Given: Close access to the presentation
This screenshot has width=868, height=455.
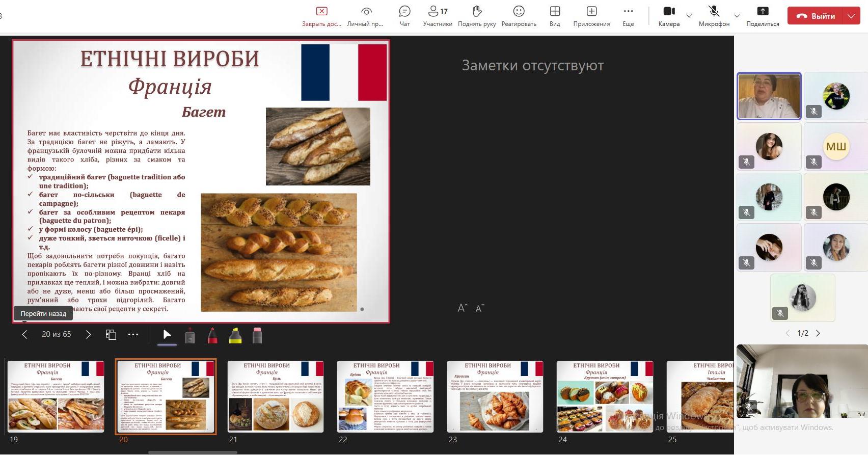Looking at the screenshot, I should [321, 16].
